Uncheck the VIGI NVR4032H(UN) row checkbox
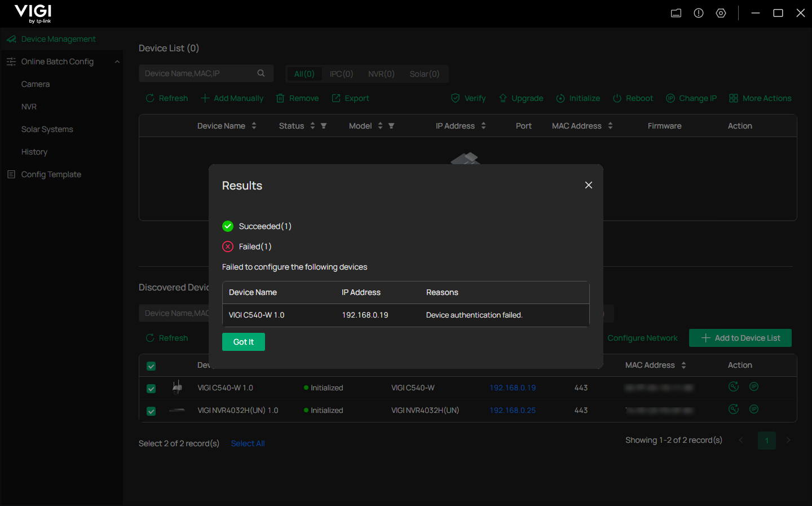 151,411
